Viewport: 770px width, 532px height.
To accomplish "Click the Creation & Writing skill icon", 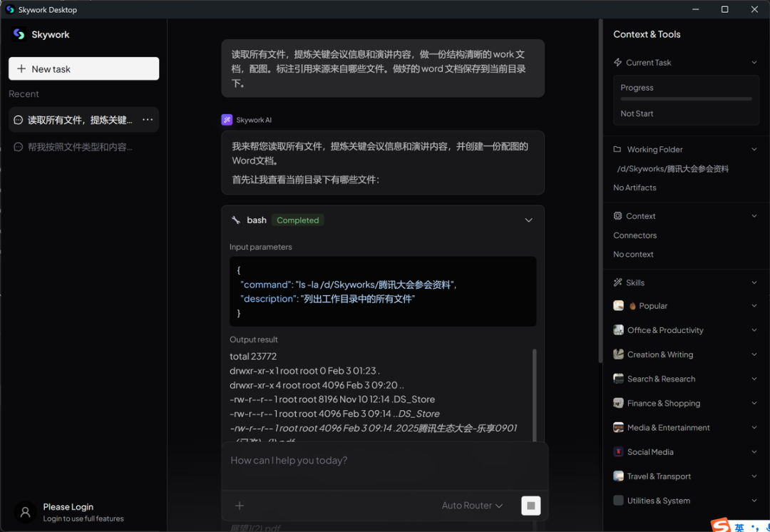I will pos(617,354).
